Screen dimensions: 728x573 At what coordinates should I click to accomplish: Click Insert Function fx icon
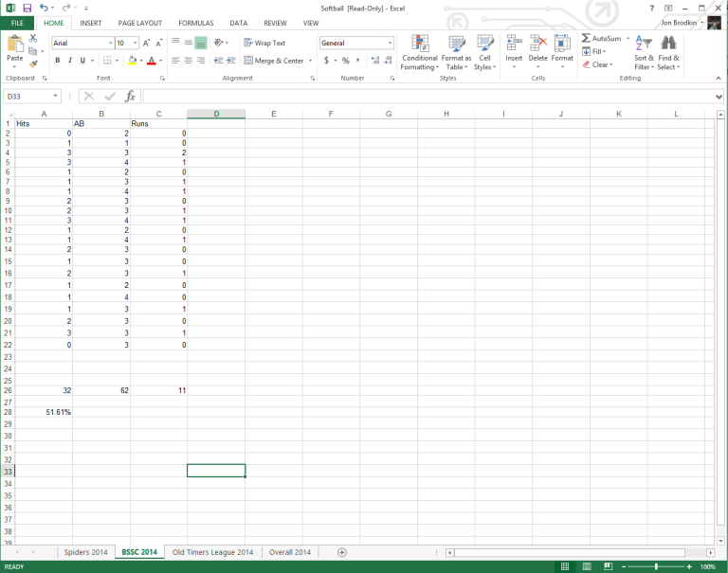click(131, 97)
